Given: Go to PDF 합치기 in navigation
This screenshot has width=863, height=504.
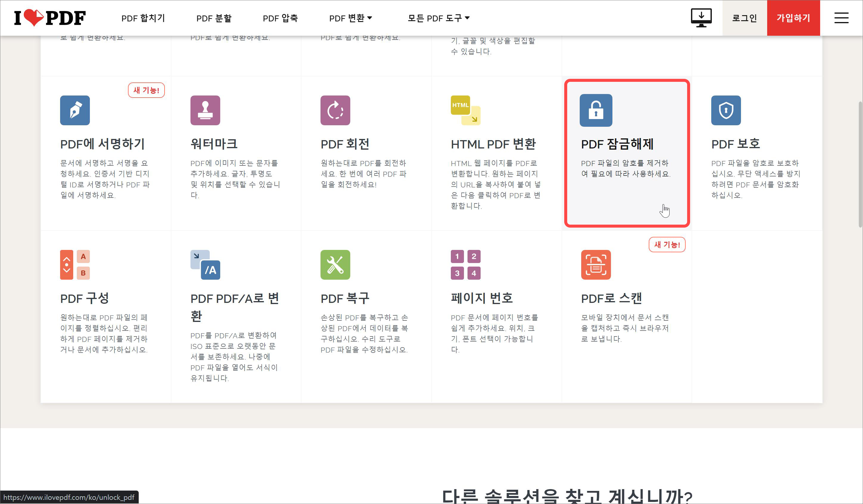Looking at the screenshot, I should click(x=143, y=18).
